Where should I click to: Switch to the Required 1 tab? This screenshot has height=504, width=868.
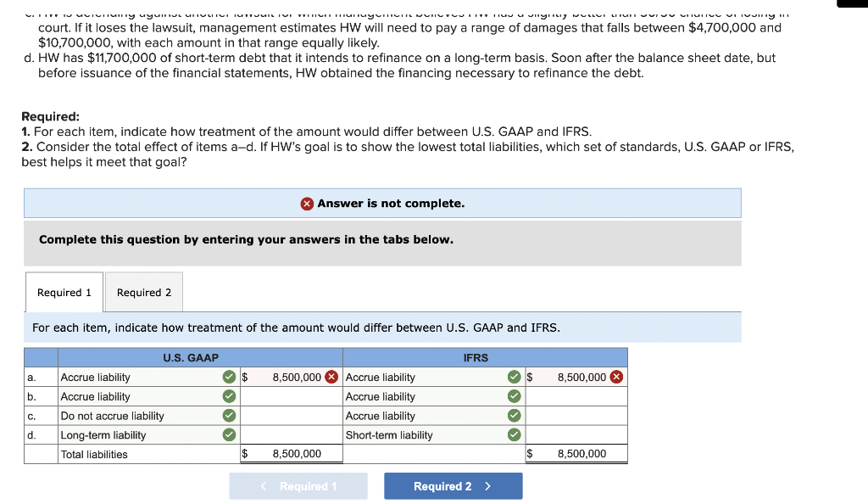64,292
